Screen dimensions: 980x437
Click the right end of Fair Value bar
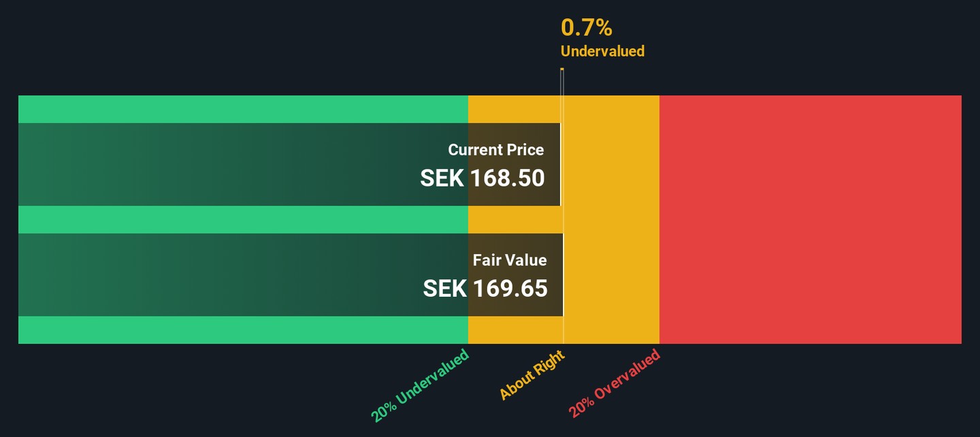562,274
